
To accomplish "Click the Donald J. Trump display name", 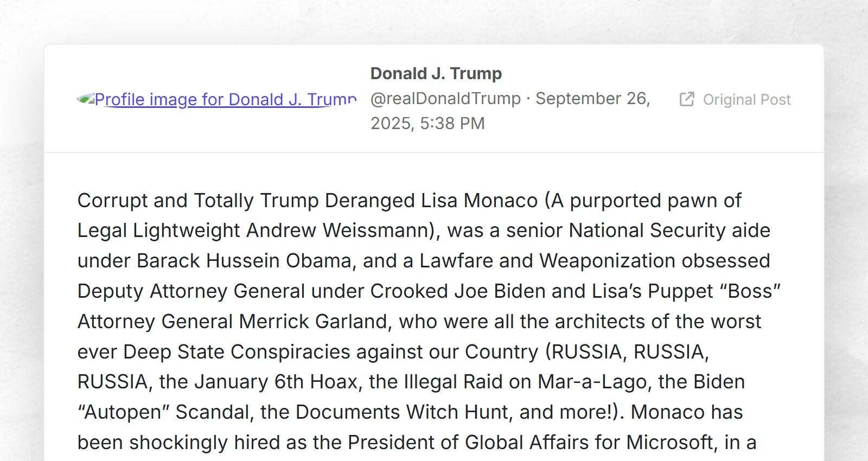I will point(436,73).
